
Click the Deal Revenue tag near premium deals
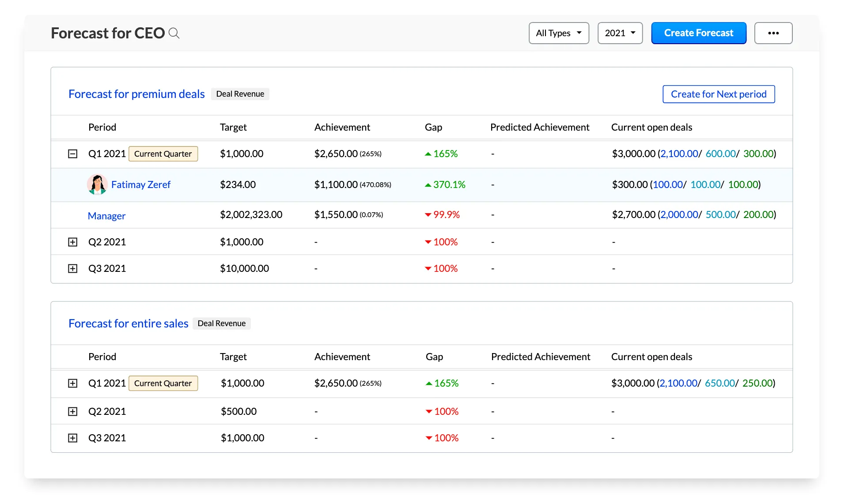(x=240, y=94)
